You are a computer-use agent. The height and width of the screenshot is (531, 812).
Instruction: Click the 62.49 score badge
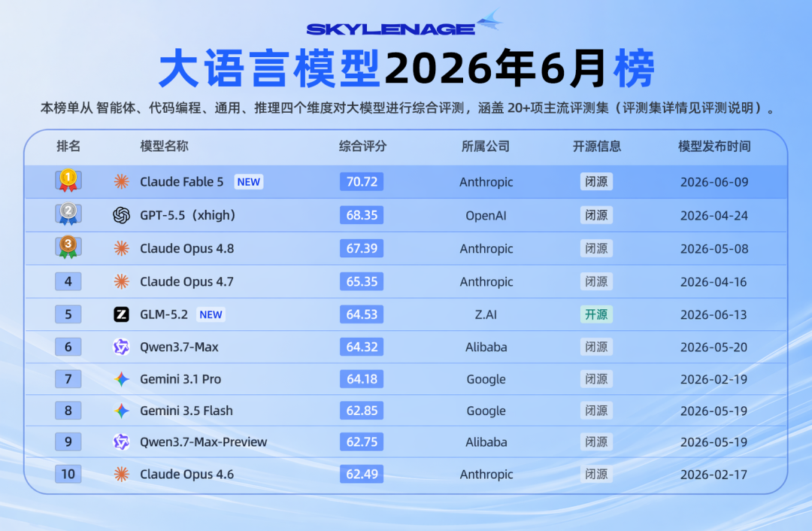point(362,474)
